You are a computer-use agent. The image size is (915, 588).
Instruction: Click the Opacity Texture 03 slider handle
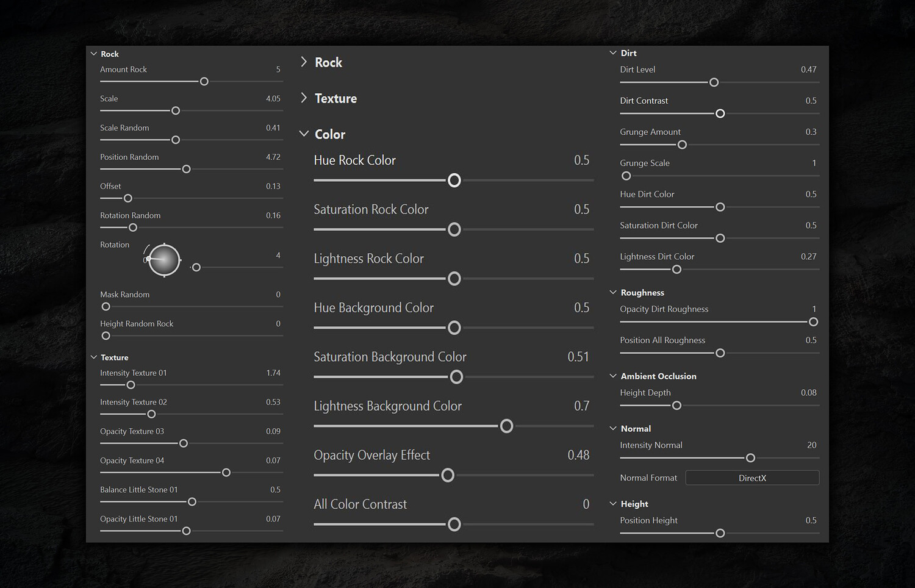coord(184,443)
